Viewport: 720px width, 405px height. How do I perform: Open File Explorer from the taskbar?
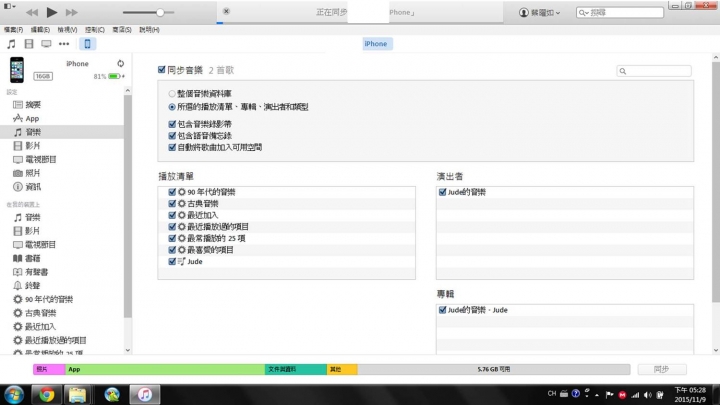[x=78, y=395]
